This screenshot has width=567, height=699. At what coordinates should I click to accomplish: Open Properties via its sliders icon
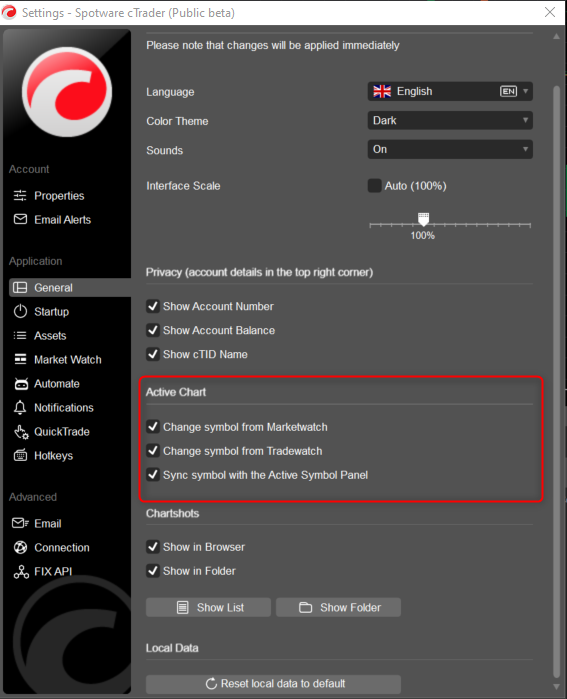20,195
